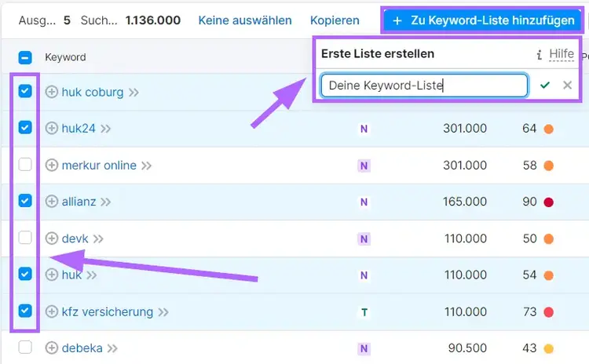Click difficulty value 58 for merkur online
The height and width of the screenshot is (364, 589).
click(529, 165)
